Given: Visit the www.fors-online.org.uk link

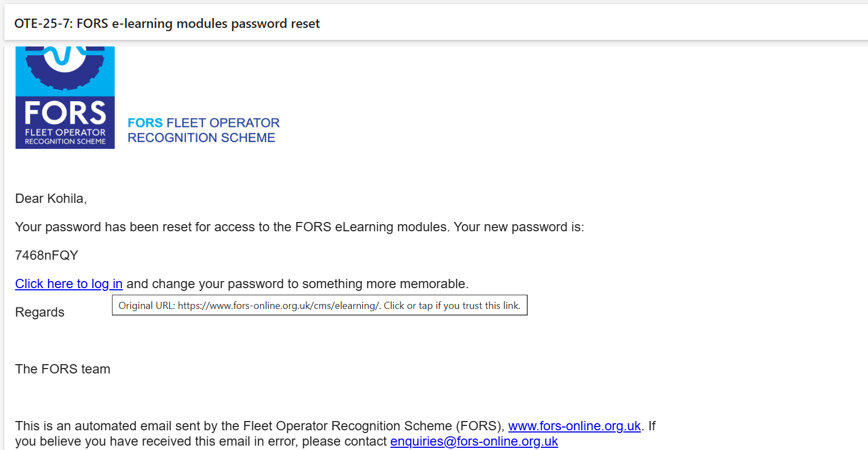Looking at the screenshot, I should [574, 426].
